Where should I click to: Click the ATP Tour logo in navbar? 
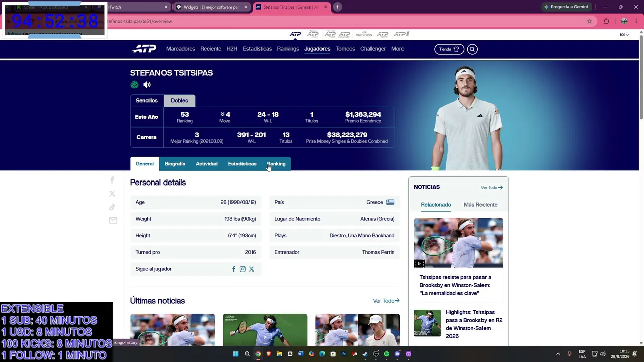point(144,49)
